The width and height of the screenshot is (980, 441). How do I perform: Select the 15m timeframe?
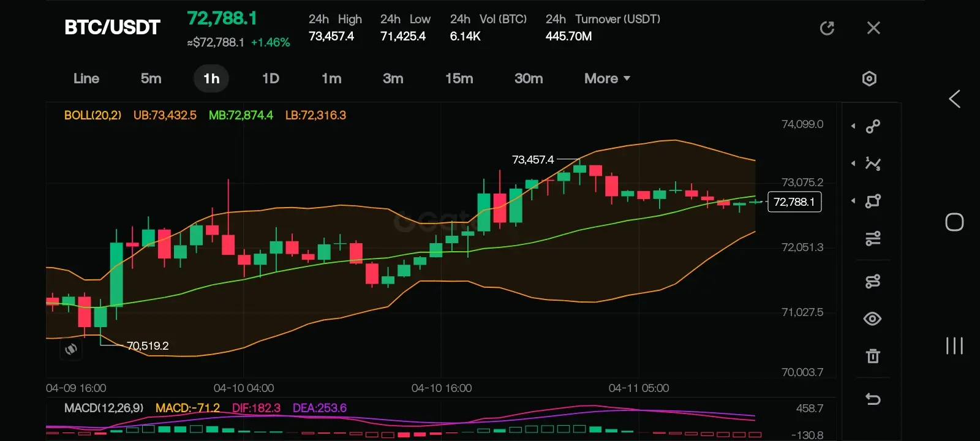coord(459,78)
